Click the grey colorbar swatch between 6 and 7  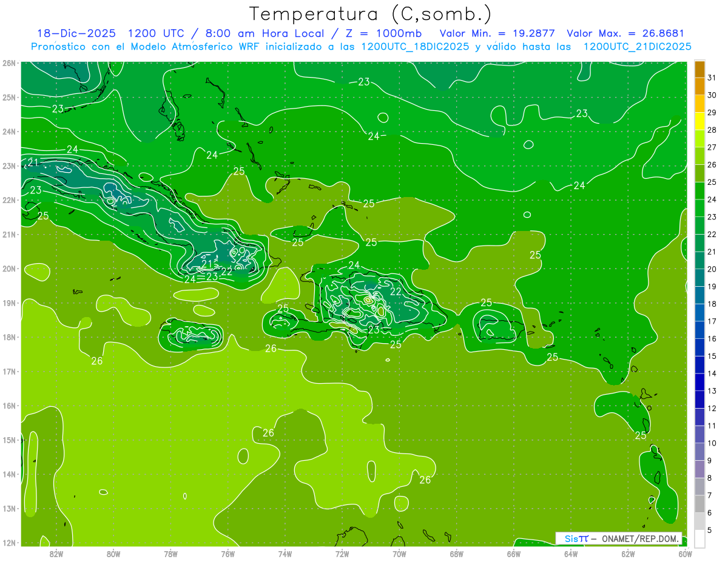[699, 504]
